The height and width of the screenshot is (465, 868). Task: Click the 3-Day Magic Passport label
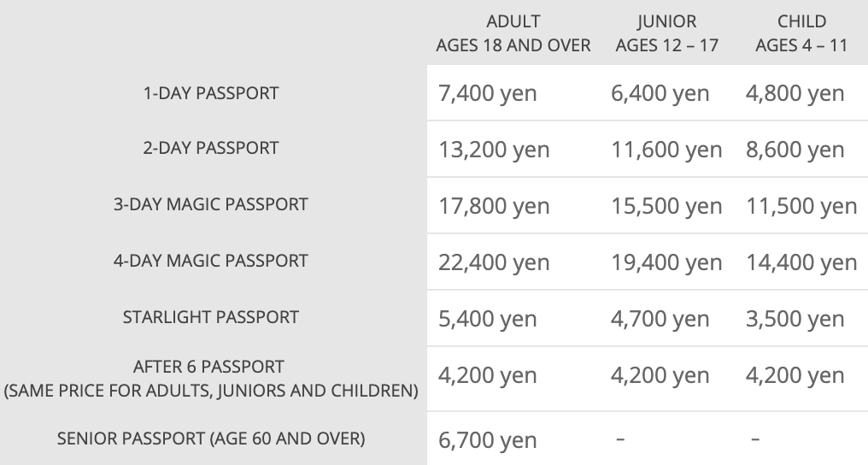pyautogui.click(x=211, y=204)
